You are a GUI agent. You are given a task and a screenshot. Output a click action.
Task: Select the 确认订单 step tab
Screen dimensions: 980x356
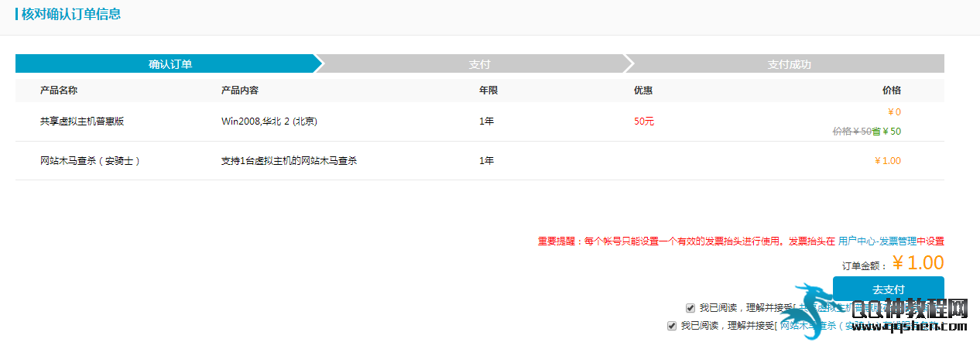[169, 64]
